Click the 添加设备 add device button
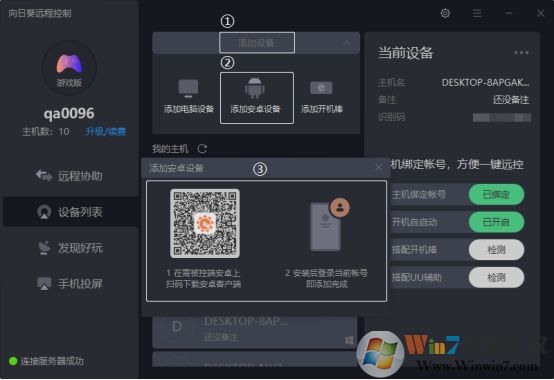Screen dimensions: 554x380 257,43
